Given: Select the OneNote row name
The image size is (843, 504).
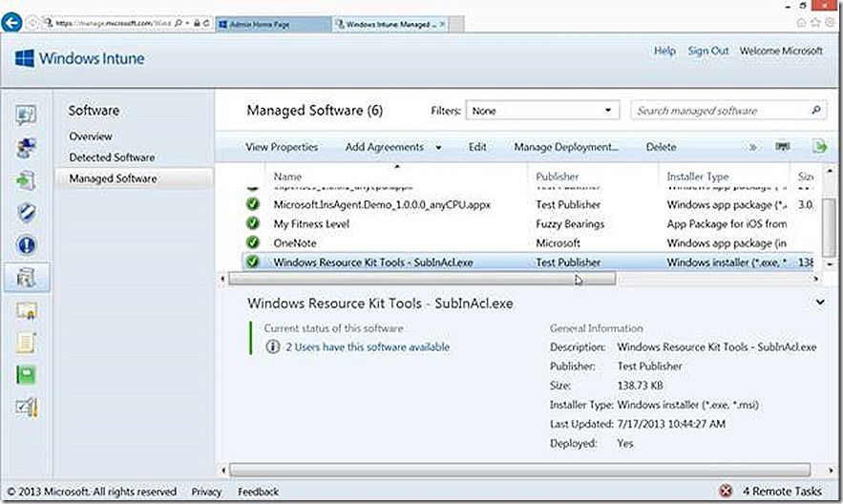Looking at the screenshot, I should (x=295, y=242).
